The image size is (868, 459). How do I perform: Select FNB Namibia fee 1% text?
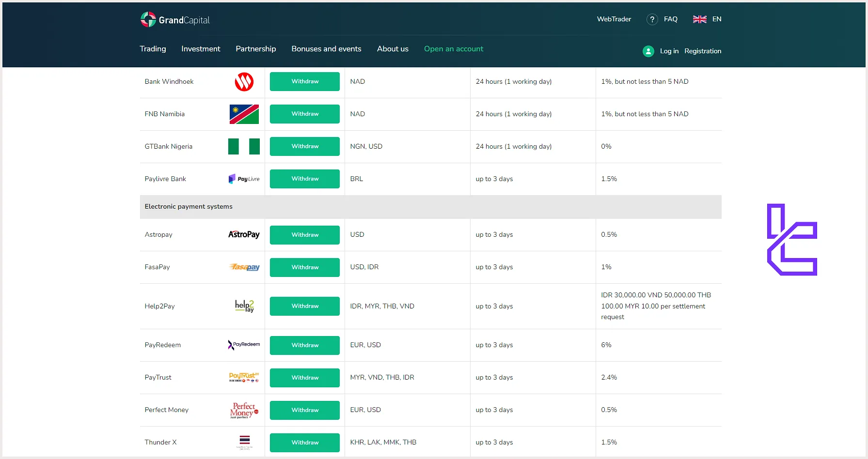(645, 114)
